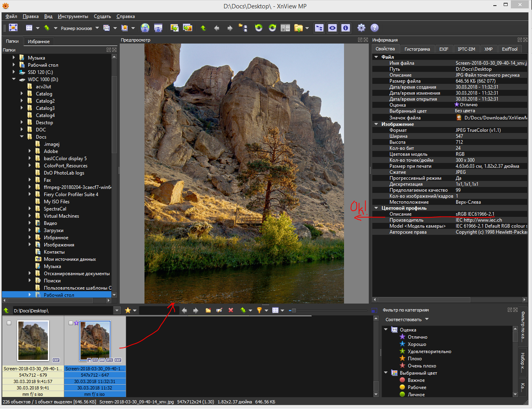Click the help question mark icon
Viewport: 532px width, 409px height.
374,28
